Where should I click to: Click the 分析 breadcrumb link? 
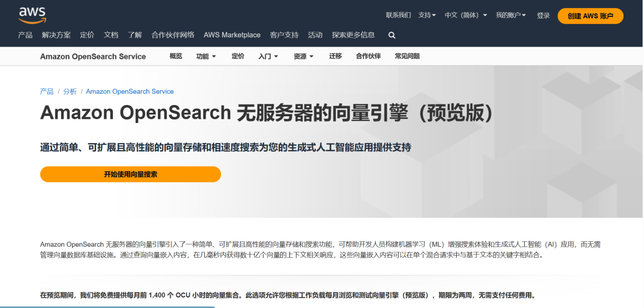click(x=70, y=91)
